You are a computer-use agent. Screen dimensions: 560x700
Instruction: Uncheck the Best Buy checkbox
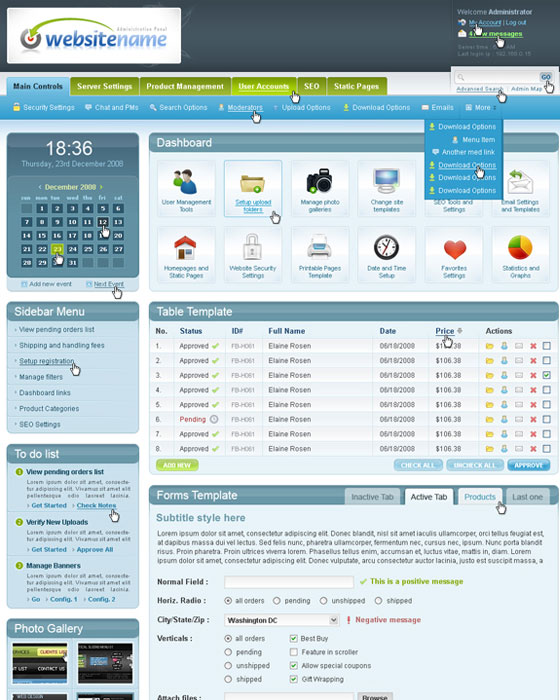click(x=293, y=638)
